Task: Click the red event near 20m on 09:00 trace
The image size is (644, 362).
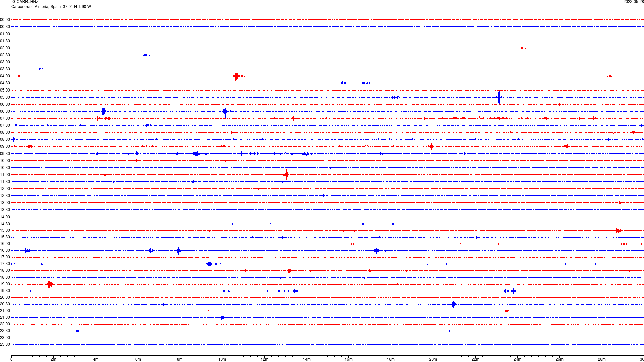Action: click(431, 146)
